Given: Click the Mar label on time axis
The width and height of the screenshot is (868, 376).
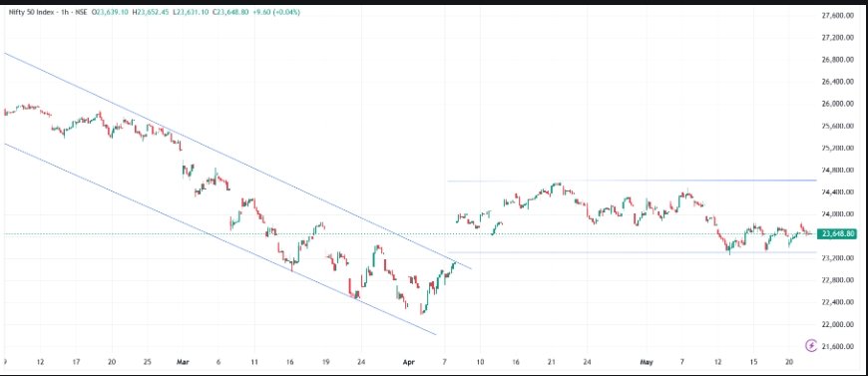Looking at the screenshot, I should click(x=183, y=363).
